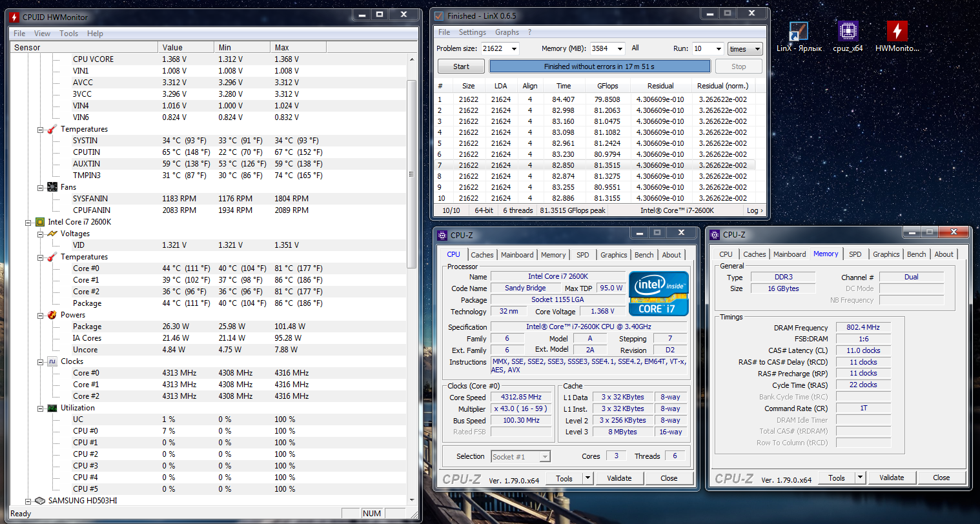The height and width of the screenshot is (524, 980).
Task: Click thermometer icon of Temperatures node holding SYSTIN
Action: [52, 129]
